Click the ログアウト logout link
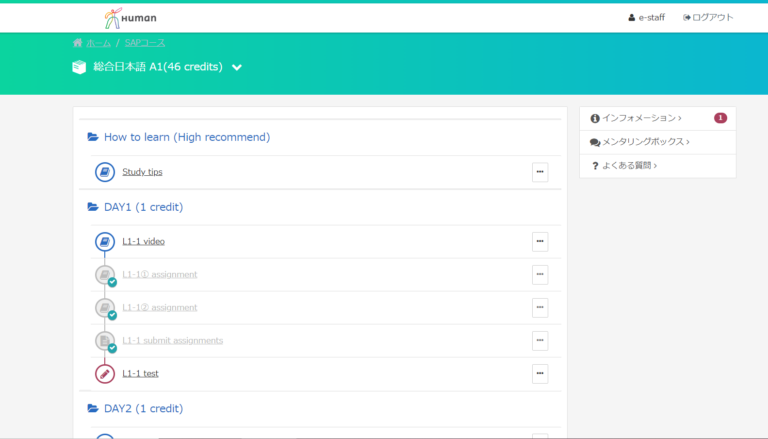 pos(708,18)
